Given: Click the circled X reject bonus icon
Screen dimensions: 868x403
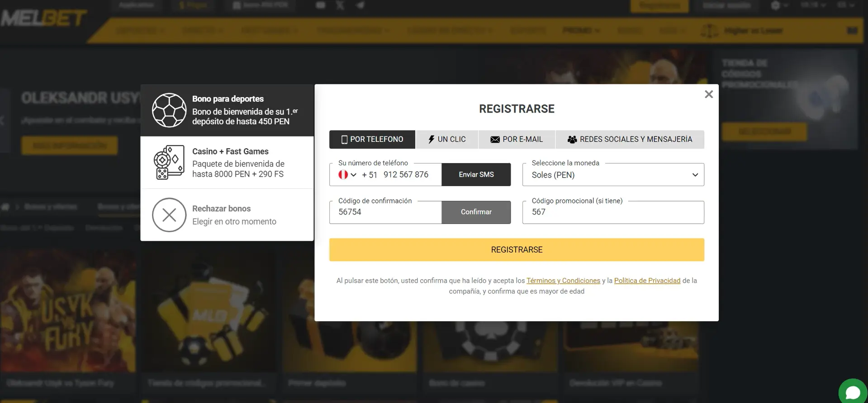Looking at the screenshot, I should click(169, 215).
